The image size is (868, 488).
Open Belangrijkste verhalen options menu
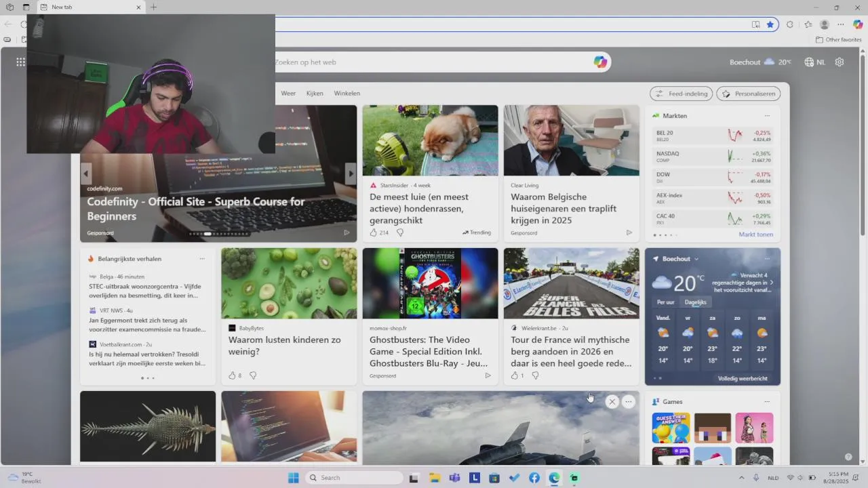202,259
